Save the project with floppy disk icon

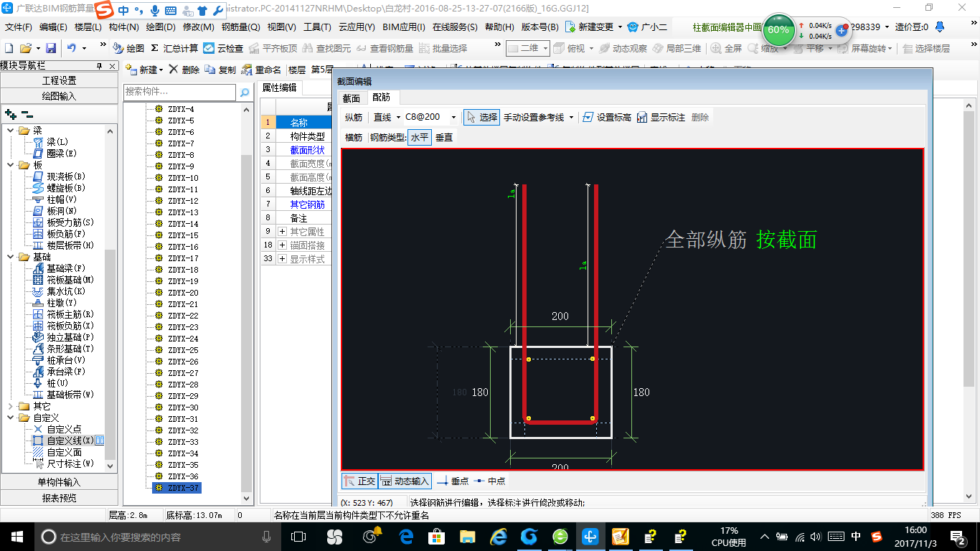tap(51, 48)
